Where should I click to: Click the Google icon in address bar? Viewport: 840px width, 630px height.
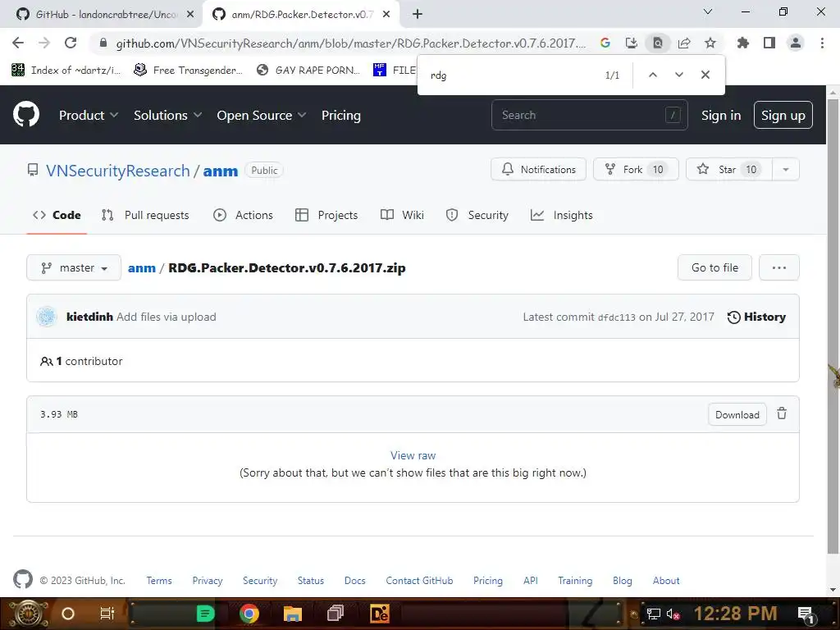605,43
